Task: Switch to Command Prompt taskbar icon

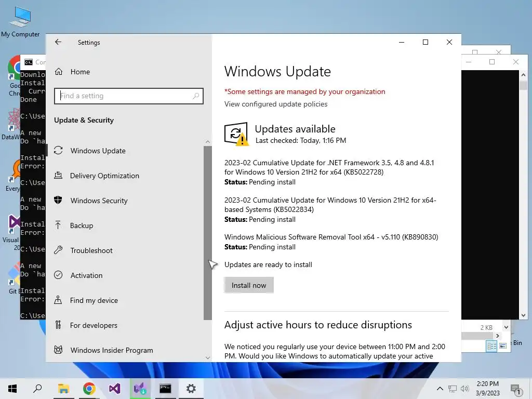Action: [x=165, y=389]
